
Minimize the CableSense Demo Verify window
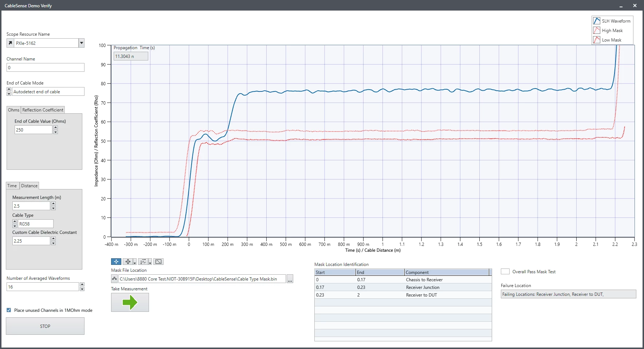pyautogui.click(x=621, y=6)
